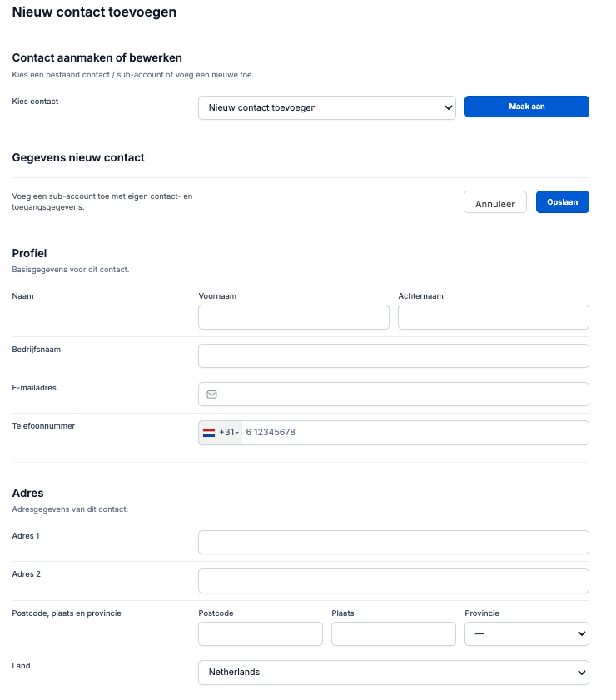Click the Postcode input field
Image resolution: width=616 pixels, height=700 pixels.
point(261,633)
